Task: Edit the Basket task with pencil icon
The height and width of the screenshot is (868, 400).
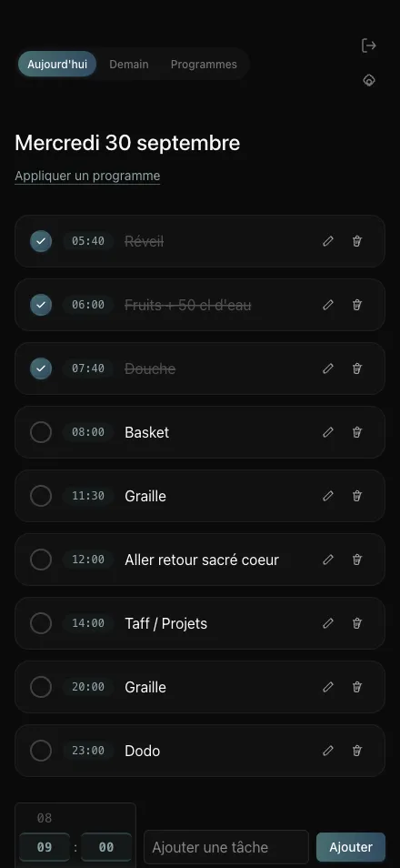Action: tap(328, 432)
